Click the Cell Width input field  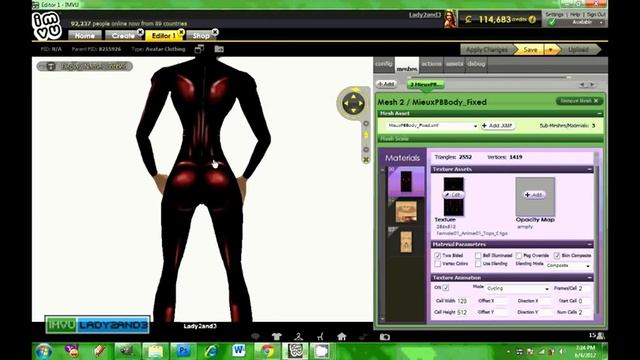(x=462, y=301)
